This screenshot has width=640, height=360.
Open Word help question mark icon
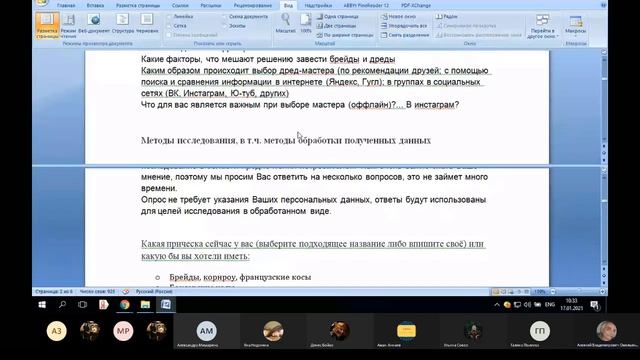[603, 5]
